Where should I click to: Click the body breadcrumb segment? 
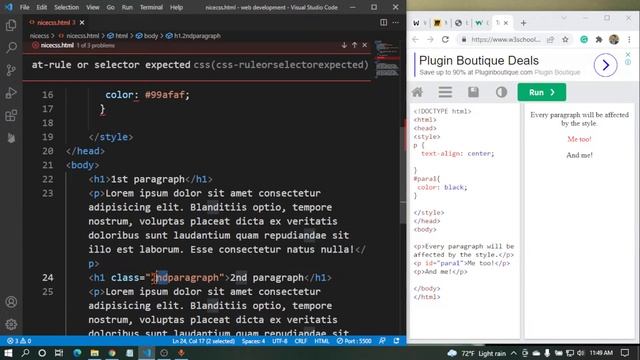[147, 36]
